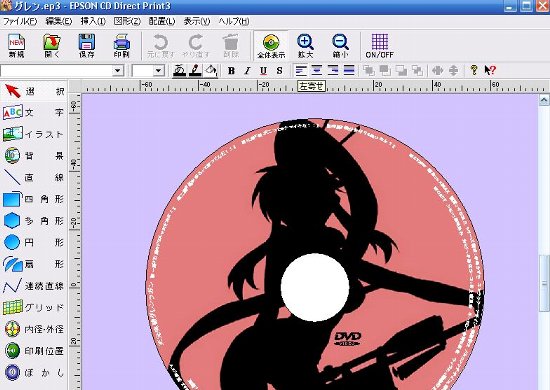Open the ファイル(F) menu

pos(20,21)
